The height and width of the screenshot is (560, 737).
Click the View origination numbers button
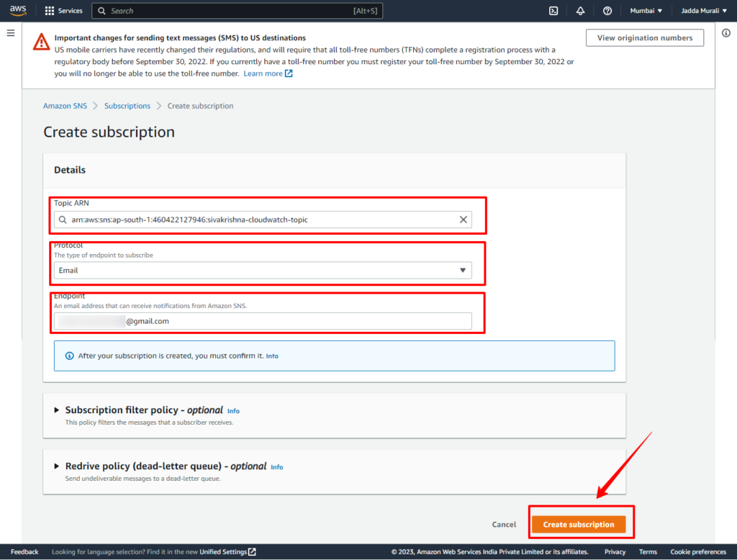[x=644, y=37]
